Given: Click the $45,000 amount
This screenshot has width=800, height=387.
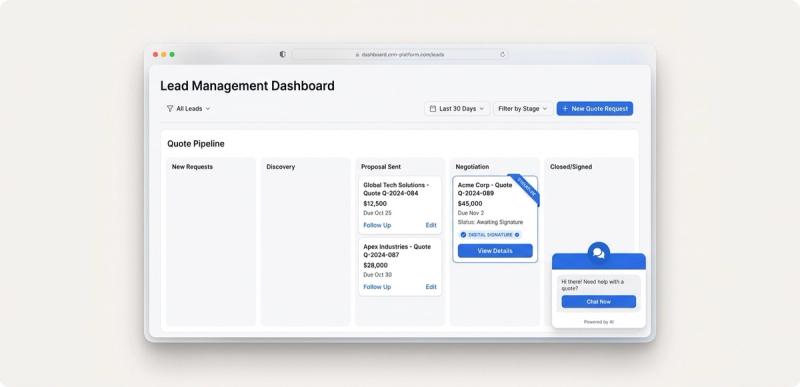Looking at the screenshot, I should pos(470,203).
